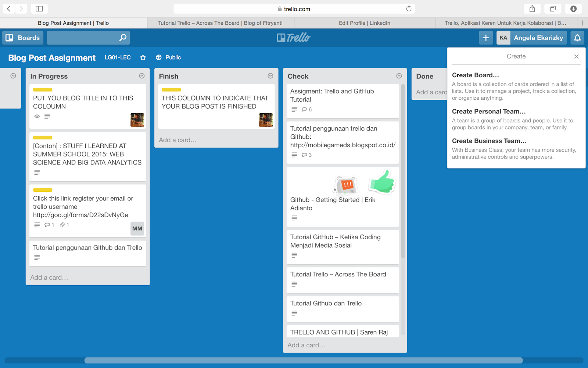Click the LG01-LEC team name link
This screenshot has height=368, width=588.
coord(118,57)
